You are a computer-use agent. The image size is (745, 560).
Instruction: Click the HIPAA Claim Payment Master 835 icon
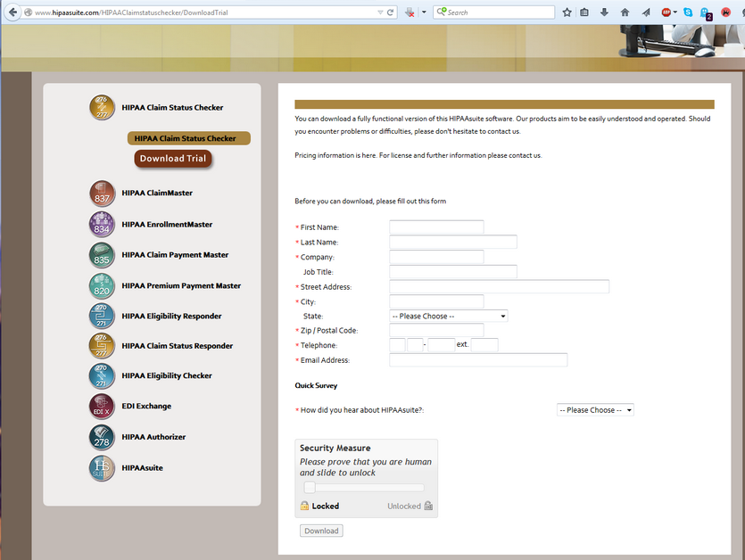click(103, 255)
